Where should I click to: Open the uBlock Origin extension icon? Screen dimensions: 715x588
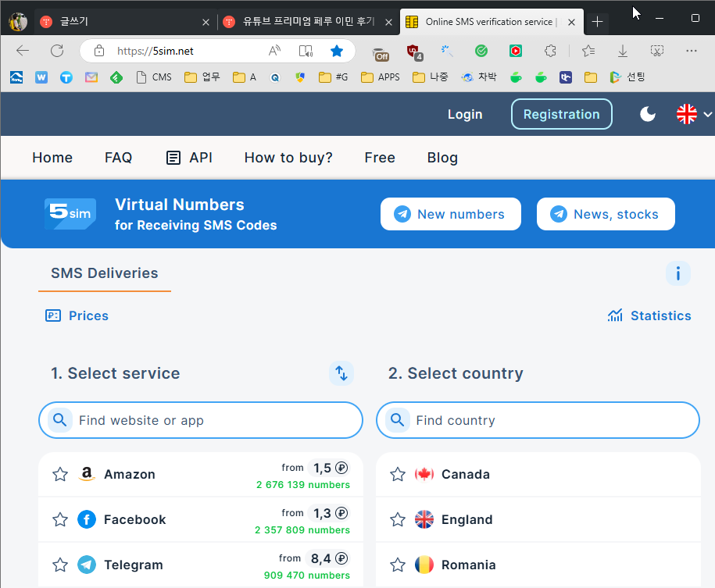415,52
